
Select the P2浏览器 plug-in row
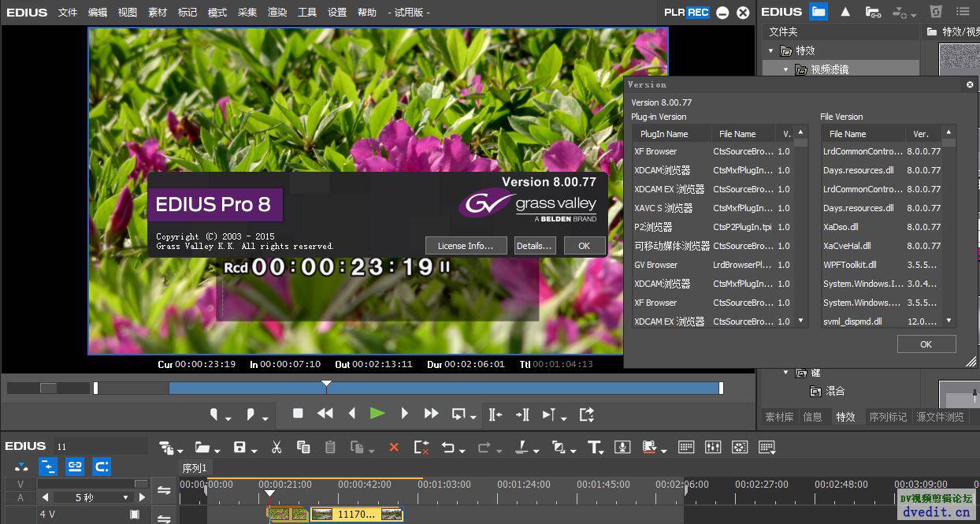click(x=712, y=227)
